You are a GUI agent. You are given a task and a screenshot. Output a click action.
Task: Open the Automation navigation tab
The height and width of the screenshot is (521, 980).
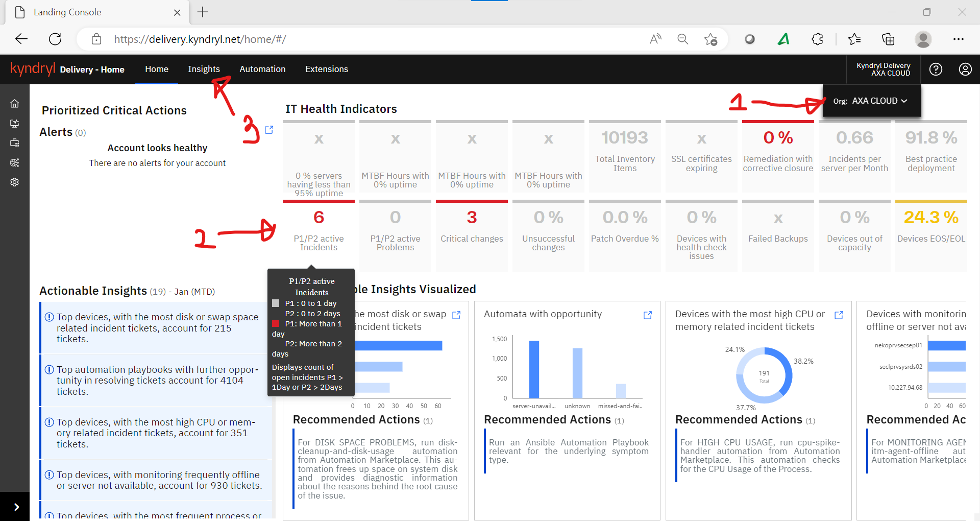(262, 69)
